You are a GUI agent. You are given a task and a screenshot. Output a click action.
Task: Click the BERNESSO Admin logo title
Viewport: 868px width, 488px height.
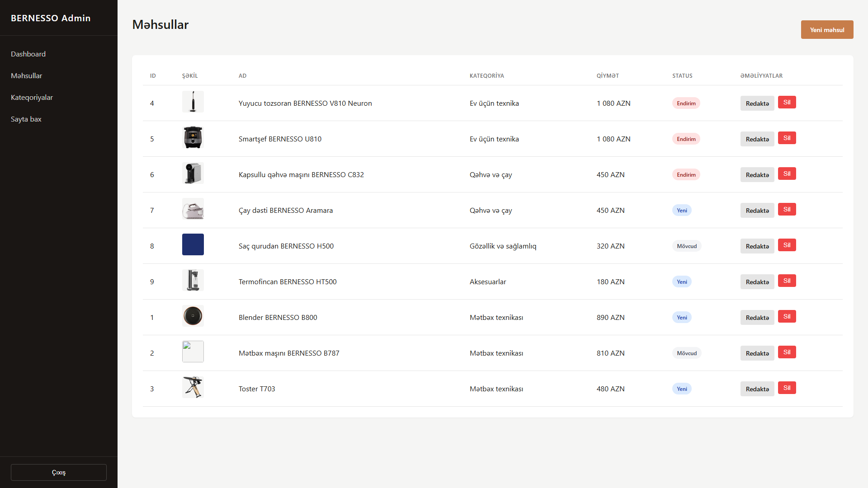[x=51, y=18]
